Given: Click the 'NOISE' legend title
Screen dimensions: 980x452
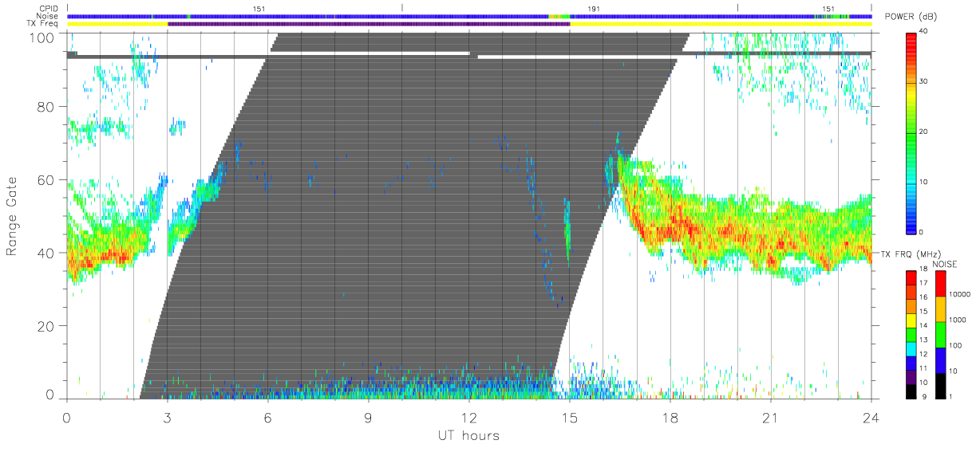Looking at the screenshot, I should coord(946,264).
